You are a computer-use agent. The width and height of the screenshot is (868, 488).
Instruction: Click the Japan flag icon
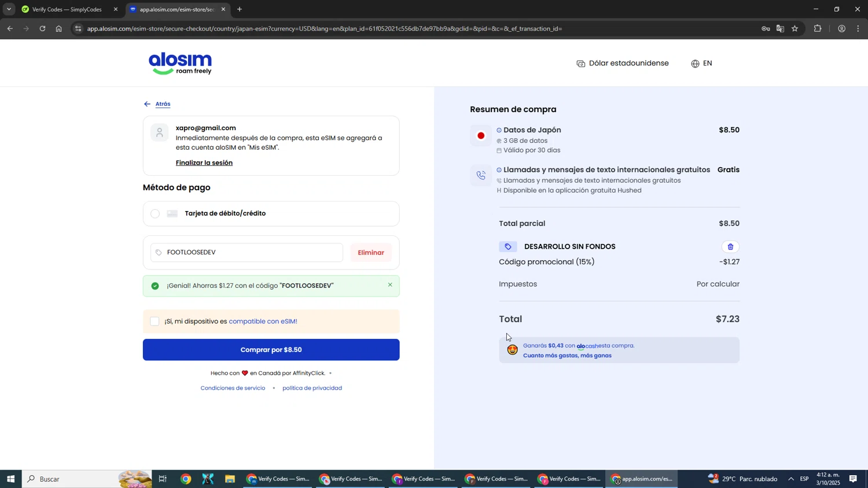pos(481,136)
